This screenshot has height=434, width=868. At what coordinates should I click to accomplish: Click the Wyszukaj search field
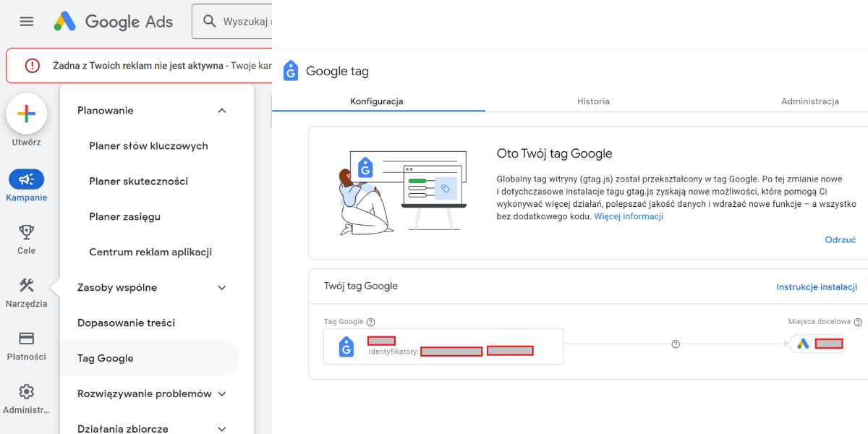pyautogui.click(x=231, y=22)
